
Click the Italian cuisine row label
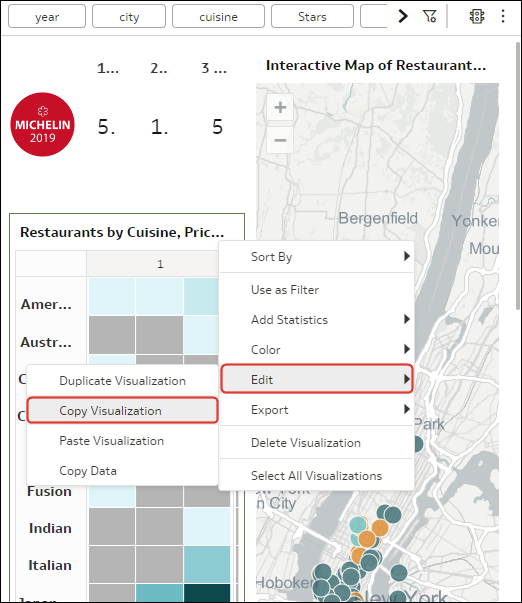pyautogui.click(x=50, y=566)
